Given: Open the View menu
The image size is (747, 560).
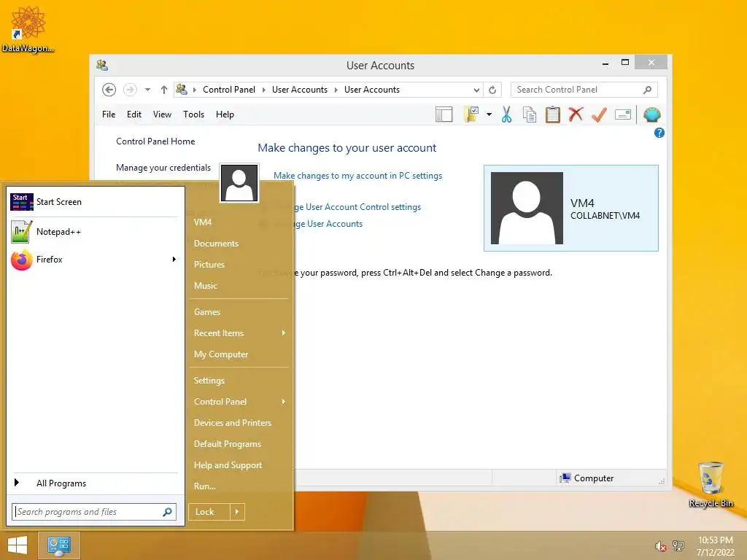Looking at the screenshot, I should pos(162,114).
